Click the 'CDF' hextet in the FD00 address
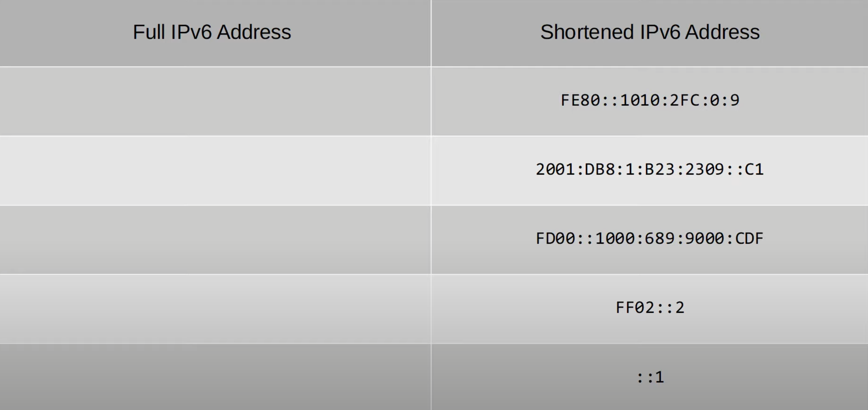868x410 pixels. pyautogui.click(x=749, y=239)
